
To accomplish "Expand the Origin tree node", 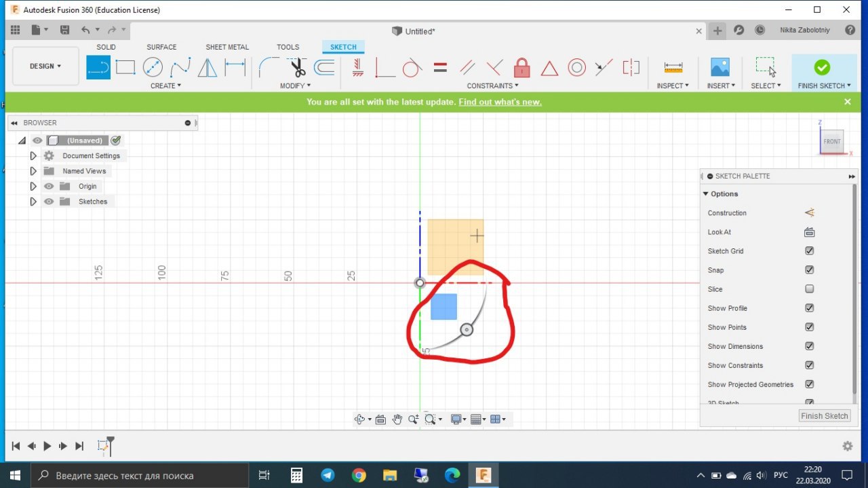I will [x=33, y=186].
